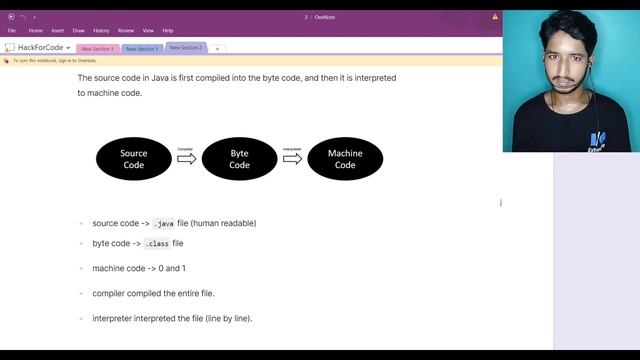Image resolution: width=640 pixels, height=360 pixels.
Task: Open the Draw ribbon tab
Action: [x=78, y=31]
